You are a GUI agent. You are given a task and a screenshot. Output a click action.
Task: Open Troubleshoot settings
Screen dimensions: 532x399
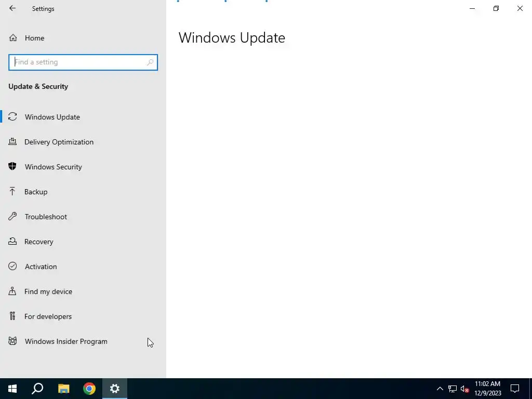click(83, 217)
